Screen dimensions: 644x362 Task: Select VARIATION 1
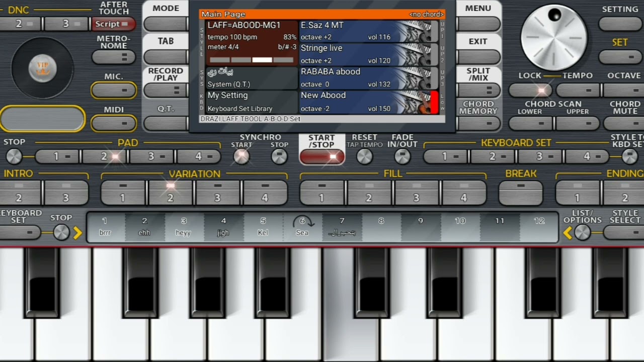click(123, 193)
